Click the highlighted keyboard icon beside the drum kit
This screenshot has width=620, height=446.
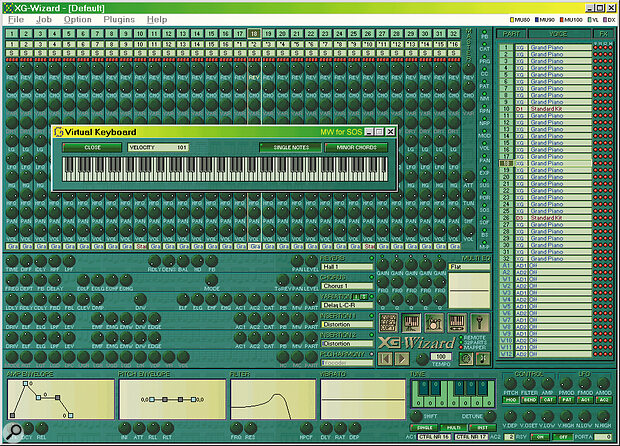click(x=411, y=323)
